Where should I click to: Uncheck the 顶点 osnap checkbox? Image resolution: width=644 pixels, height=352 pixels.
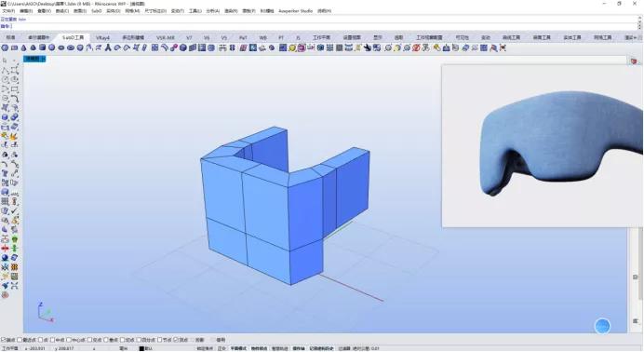click(x=176, y=340)
